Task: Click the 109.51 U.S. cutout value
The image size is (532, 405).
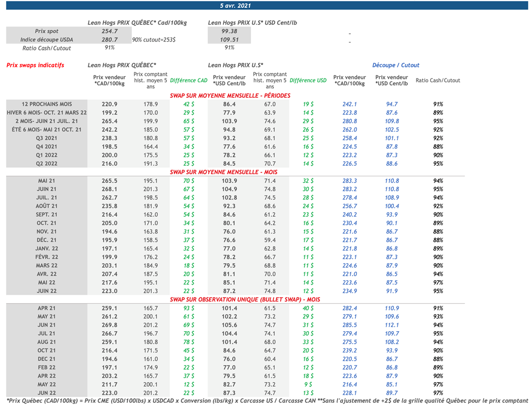Action: pyautogui.click(x=229, y=40)
